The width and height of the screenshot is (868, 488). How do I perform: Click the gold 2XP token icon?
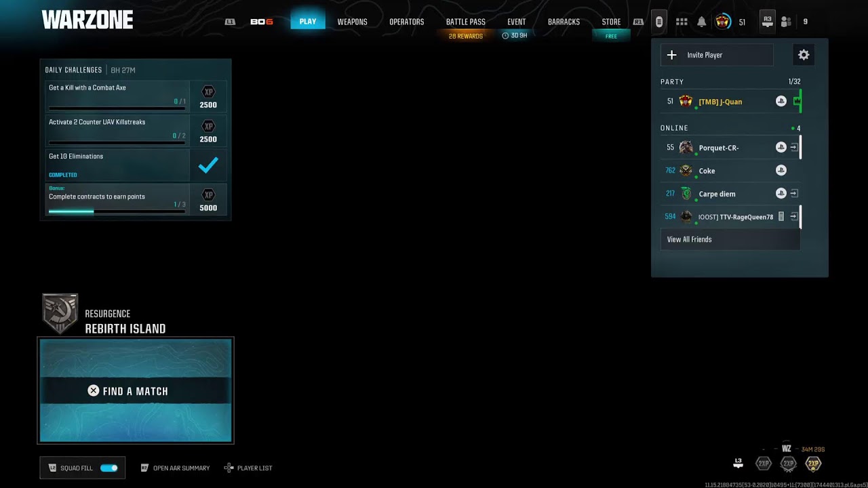coord(813,464)
